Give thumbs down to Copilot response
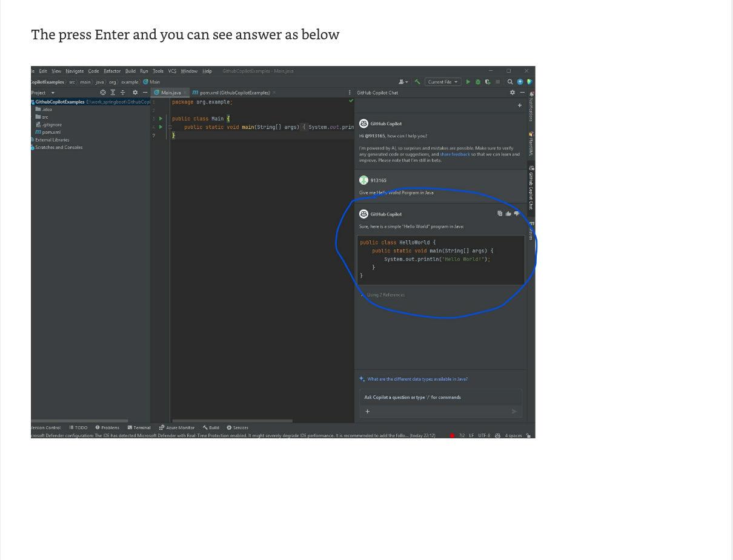The width and height of the screenshot is (733, 560). point(517,213)
